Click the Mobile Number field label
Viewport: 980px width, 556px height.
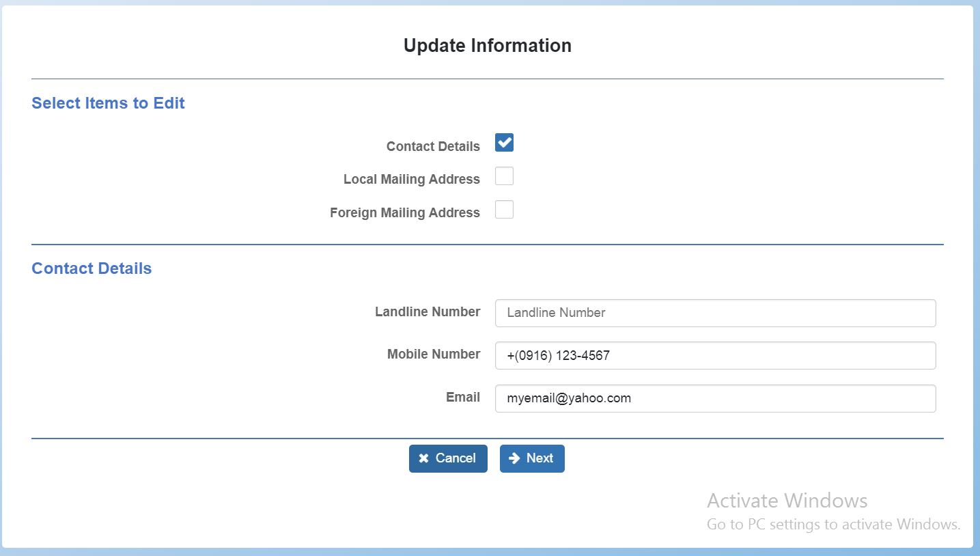[x=433, y=354]
